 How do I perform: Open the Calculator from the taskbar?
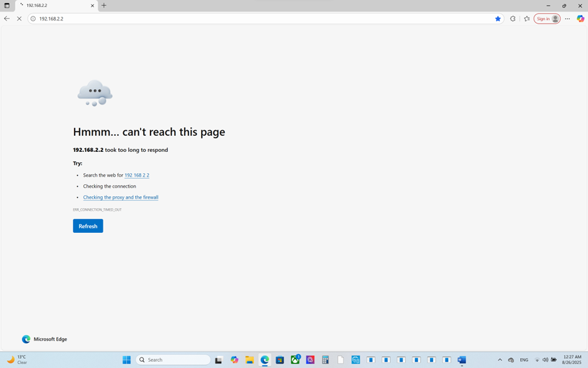tap(325, 360)
